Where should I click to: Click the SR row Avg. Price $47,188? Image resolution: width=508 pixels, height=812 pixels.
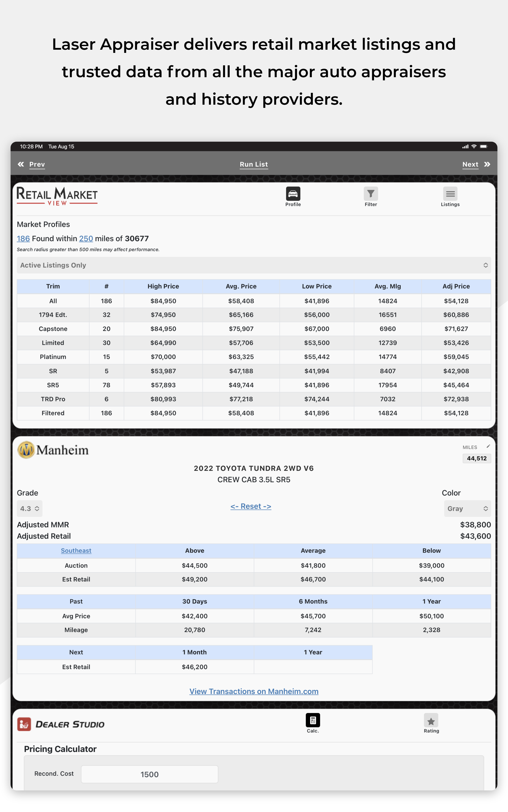click(x=241, y=371)
